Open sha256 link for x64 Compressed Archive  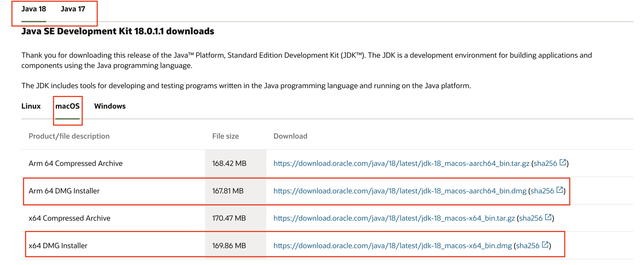click(531, 218)
